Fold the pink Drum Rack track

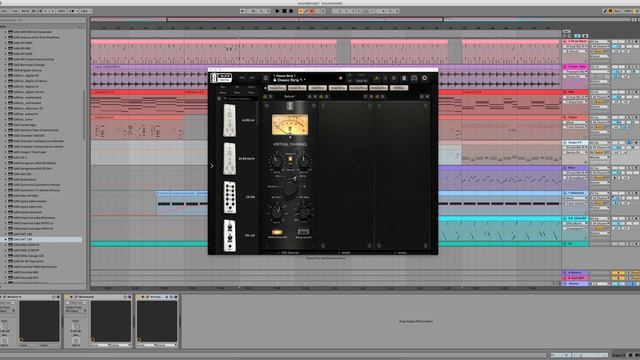pos(565,41)
